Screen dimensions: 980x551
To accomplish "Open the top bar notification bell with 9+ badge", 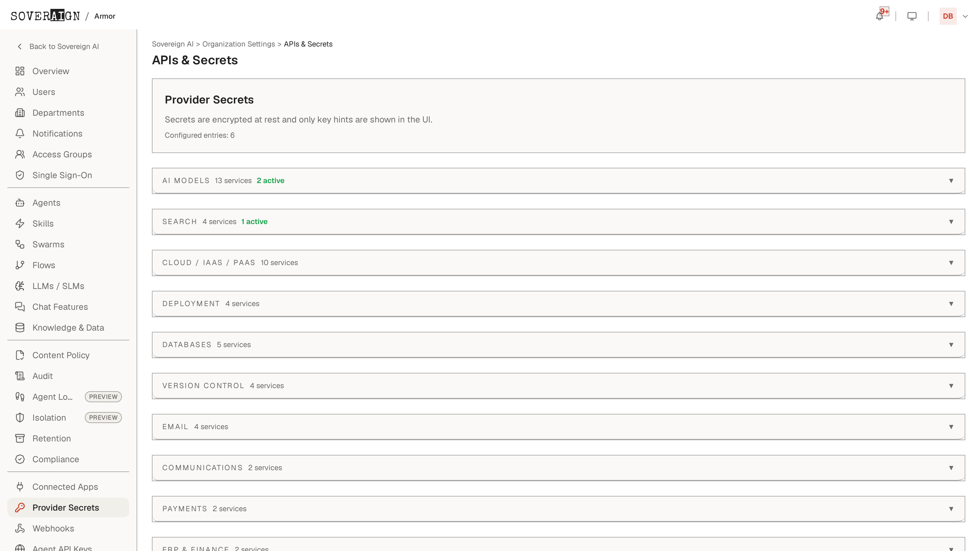I will [x=880, y=16].
